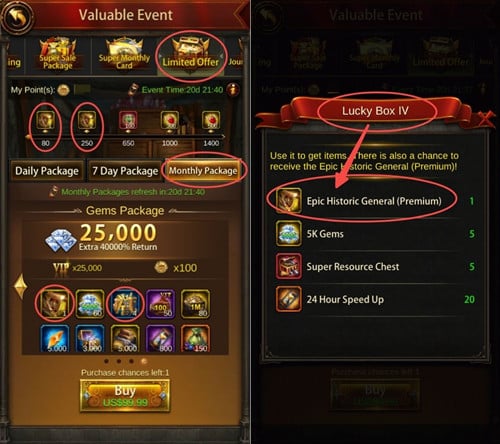
Task: Select the Daily Package tab
Action: click(x=47, y=171)
